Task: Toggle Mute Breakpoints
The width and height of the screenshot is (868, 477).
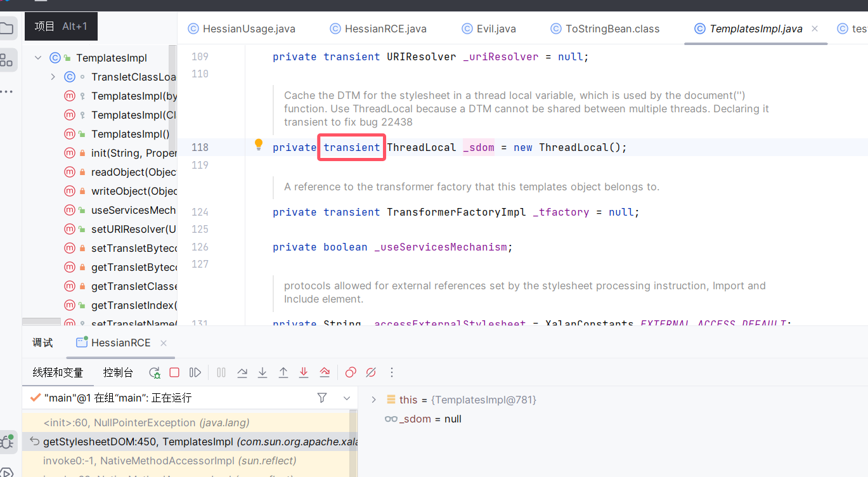Action: point(372,372)
